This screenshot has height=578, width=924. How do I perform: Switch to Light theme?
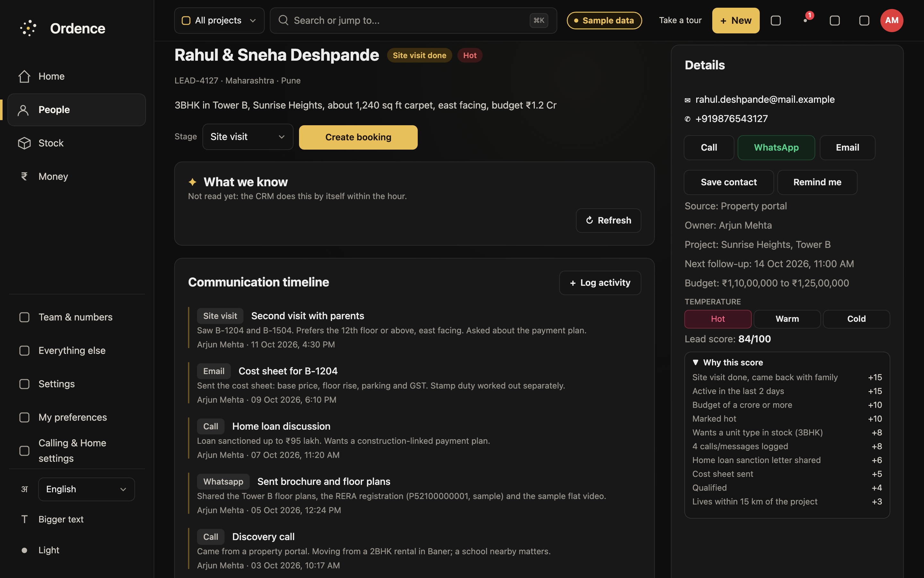coord(76,550)
